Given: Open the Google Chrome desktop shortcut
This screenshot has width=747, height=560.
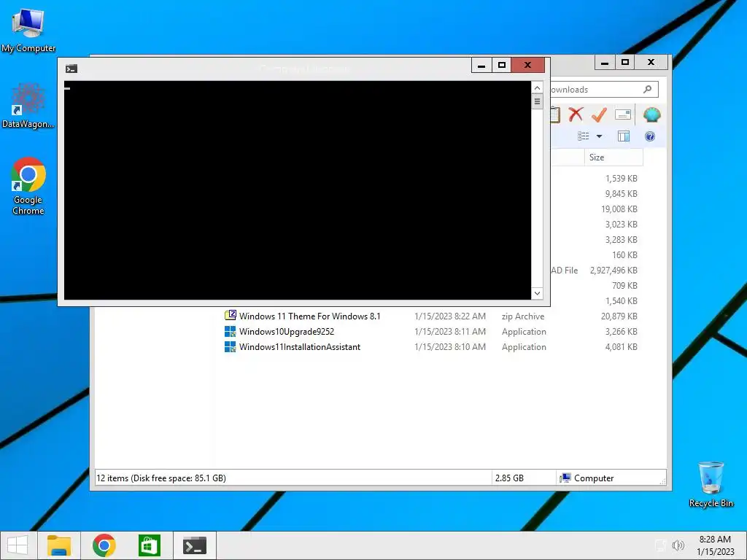Looking at the screenshot, I should tap(28, 186).
